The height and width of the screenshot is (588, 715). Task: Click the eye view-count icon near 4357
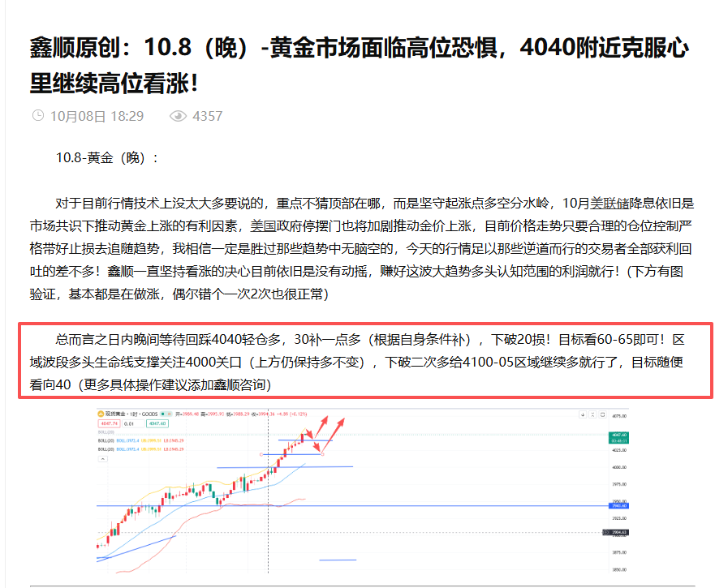tap(178, 116)
